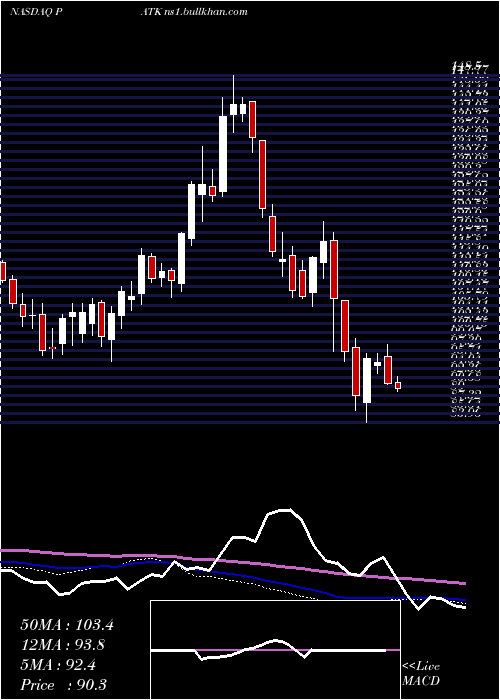Click the NASDAQ P header text
The image size is (500, 700).
36,12
